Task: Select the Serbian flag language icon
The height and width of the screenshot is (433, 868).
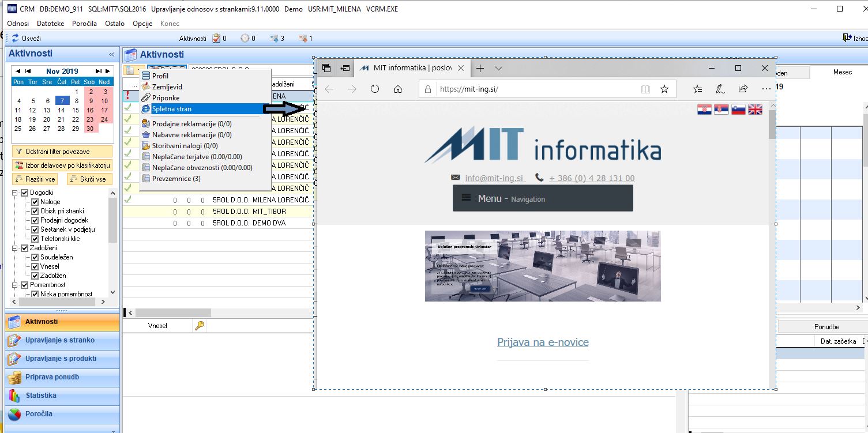Action: point(721,110)
